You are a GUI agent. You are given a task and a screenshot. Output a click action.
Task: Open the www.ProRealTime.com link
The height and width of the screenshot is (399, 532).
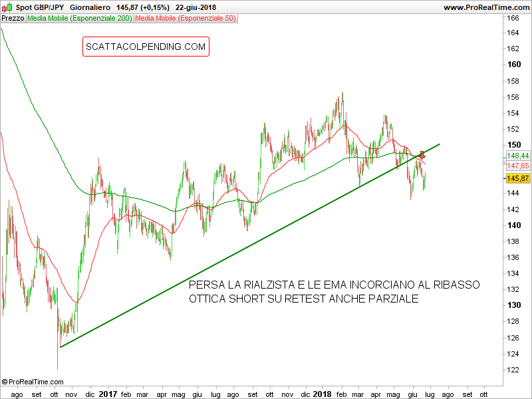point(487,7)
